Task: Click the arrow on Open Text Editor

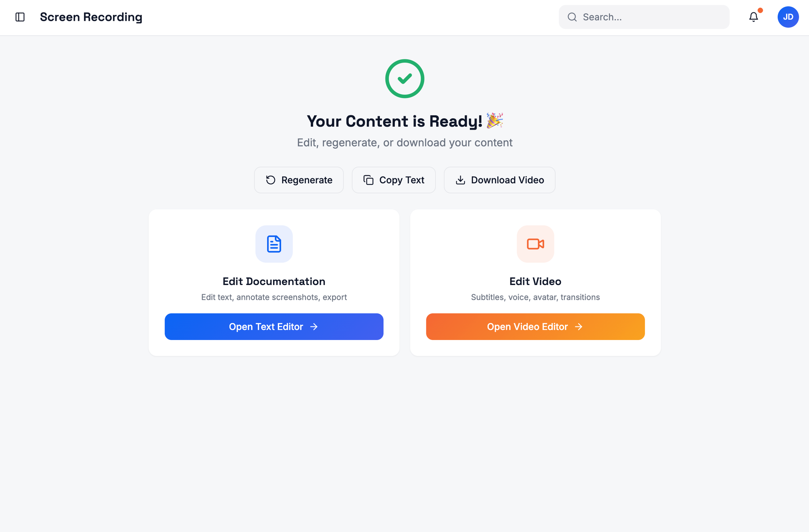Action: coord(314,326)
